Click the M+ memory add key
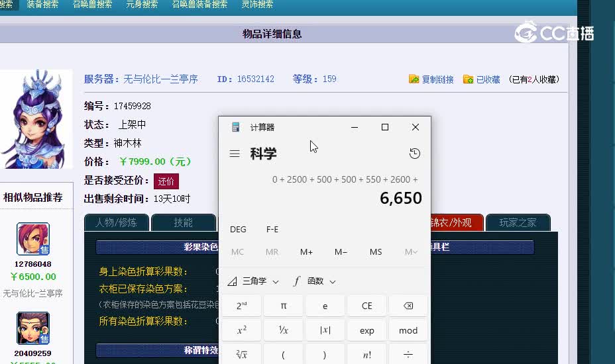 click(x=306, y=252)
